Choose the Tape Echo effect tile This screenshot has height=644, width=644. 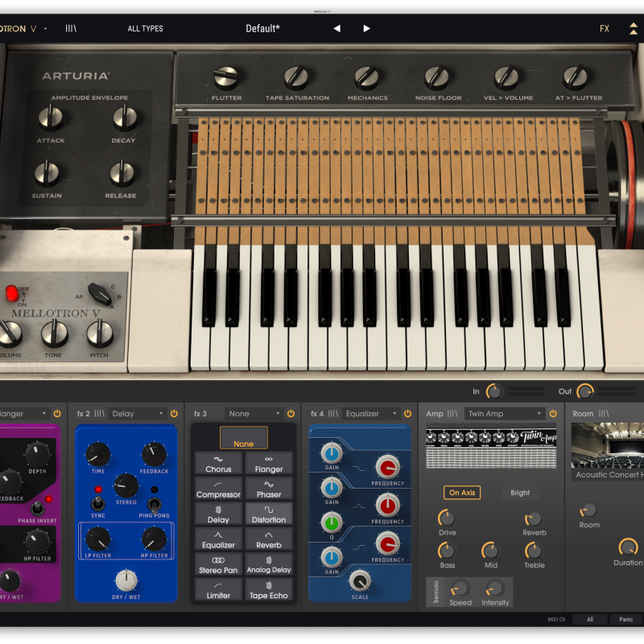point(269,590)
